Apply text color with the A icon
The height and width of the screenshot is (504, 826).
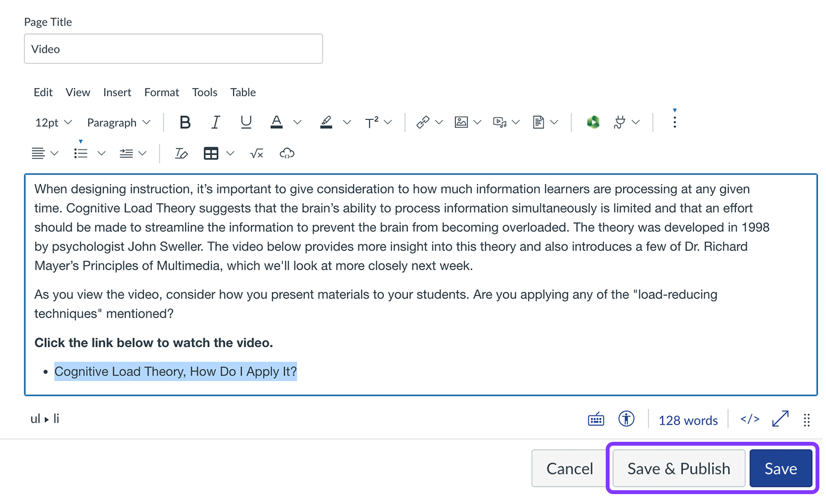click(276, 122)
